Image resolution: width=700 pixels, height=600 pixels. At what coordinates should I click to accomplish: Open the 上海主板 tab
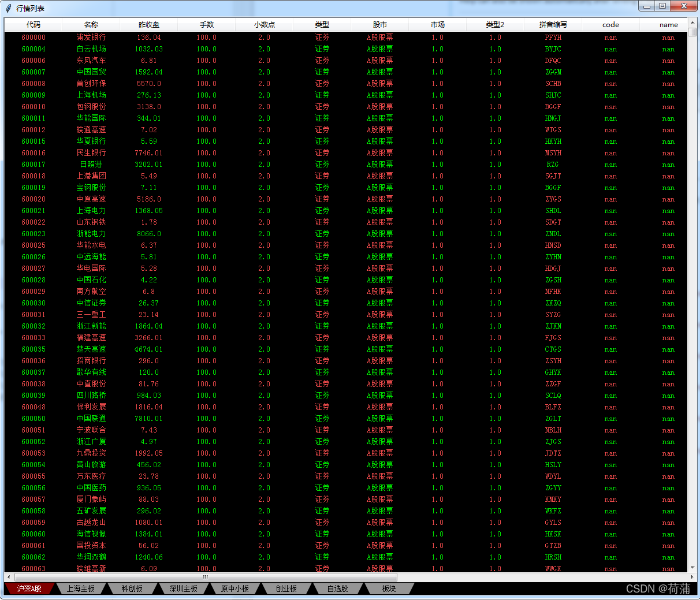pos(80,588)
